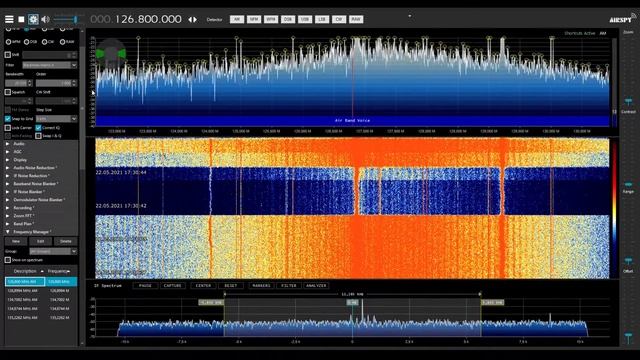
Task: Select the RAW detector button
Action: 356,19
